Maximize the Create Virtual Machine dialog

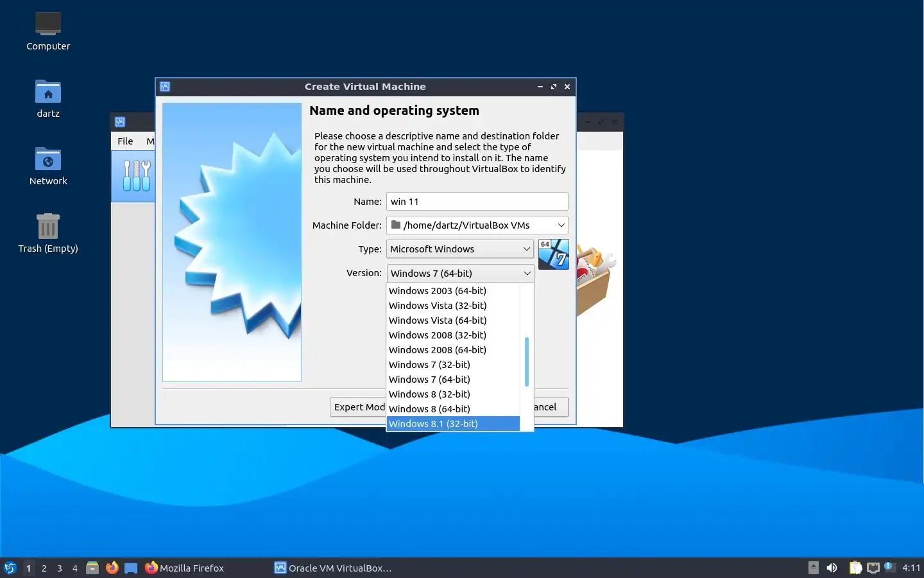(554, 87)
